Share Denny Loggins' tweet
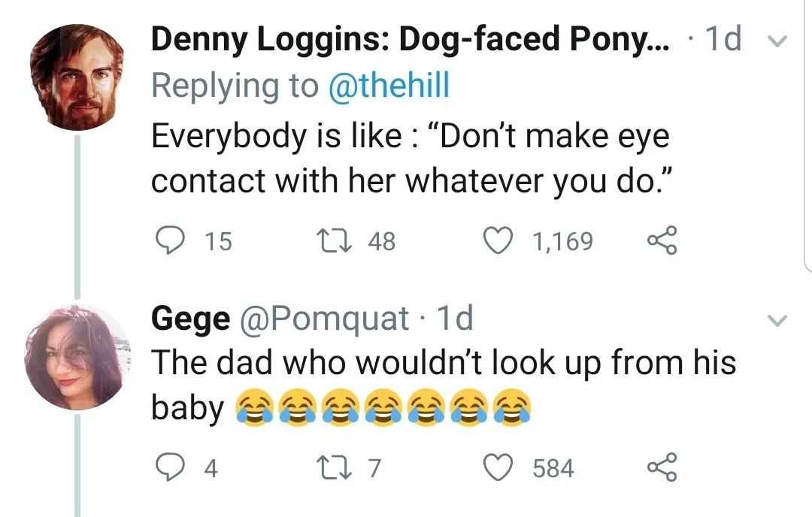The image size is (812, 517). click(x=662, y=241)
